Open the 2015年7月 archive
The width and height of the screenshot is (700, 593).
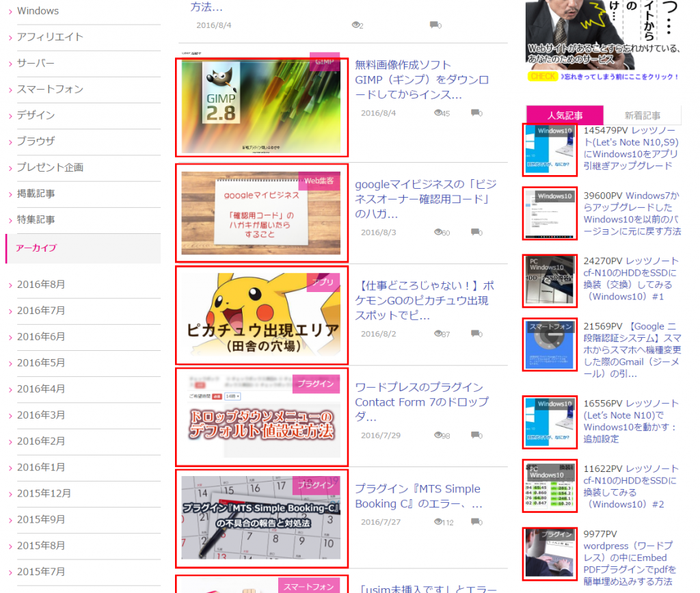pos(41,572)
